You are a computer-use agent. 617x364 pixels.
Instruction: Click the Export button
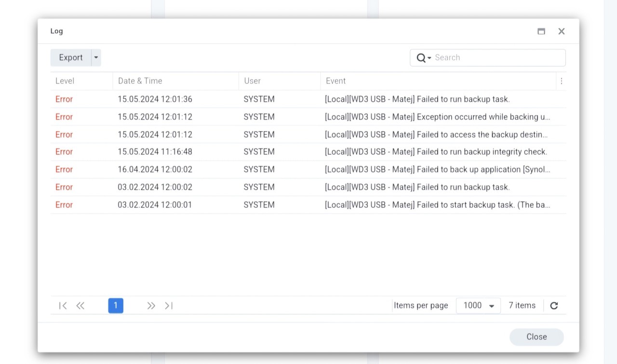click(70, 57)
